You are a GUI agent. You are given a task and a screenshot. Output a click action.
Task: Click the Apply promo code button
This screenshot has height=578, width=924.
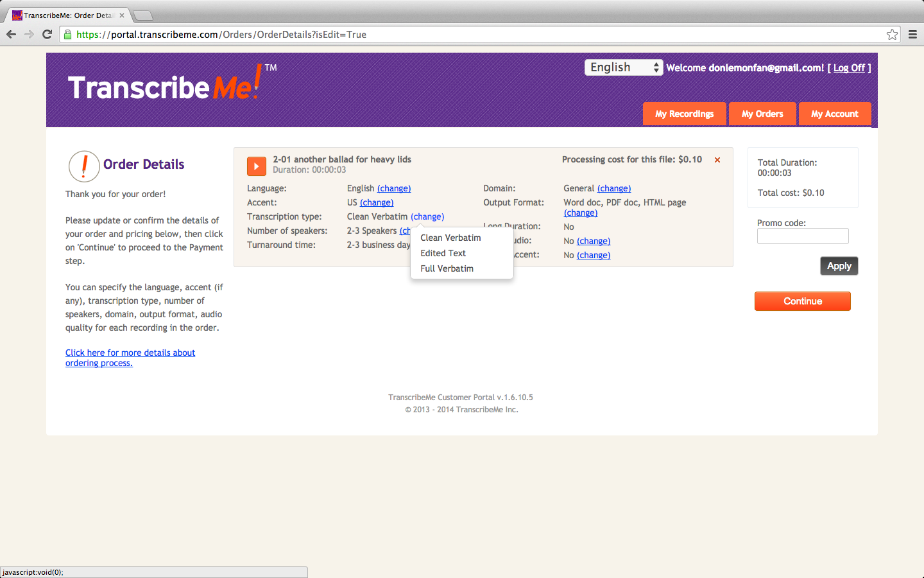coord(839,266)
